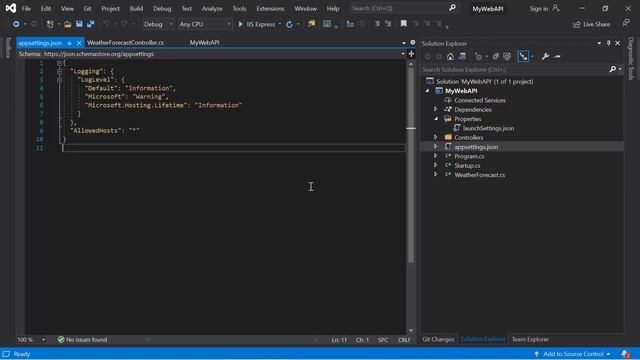
Task: Click the bookmark icon in the toolbar
Action: [404, 24]
